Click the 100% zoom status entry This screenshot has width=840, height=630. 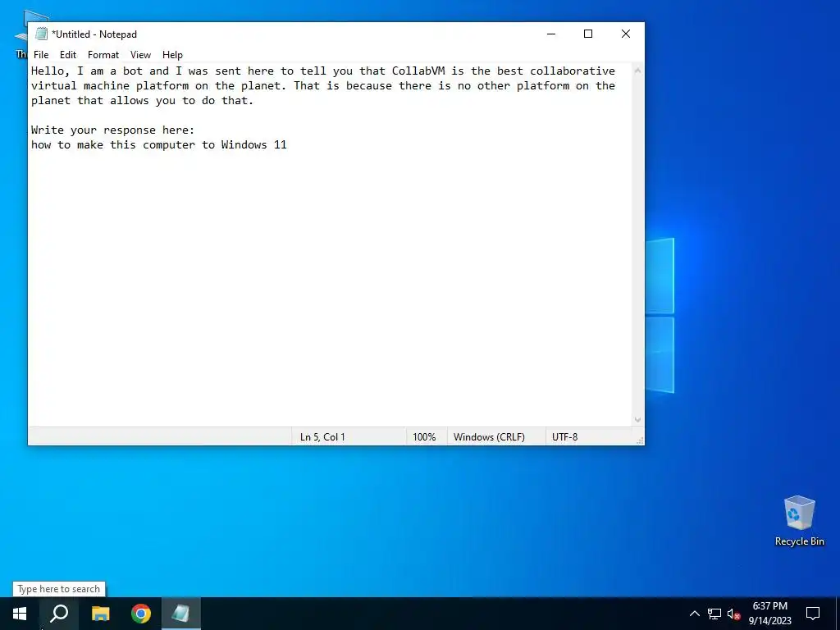point(424,437)
